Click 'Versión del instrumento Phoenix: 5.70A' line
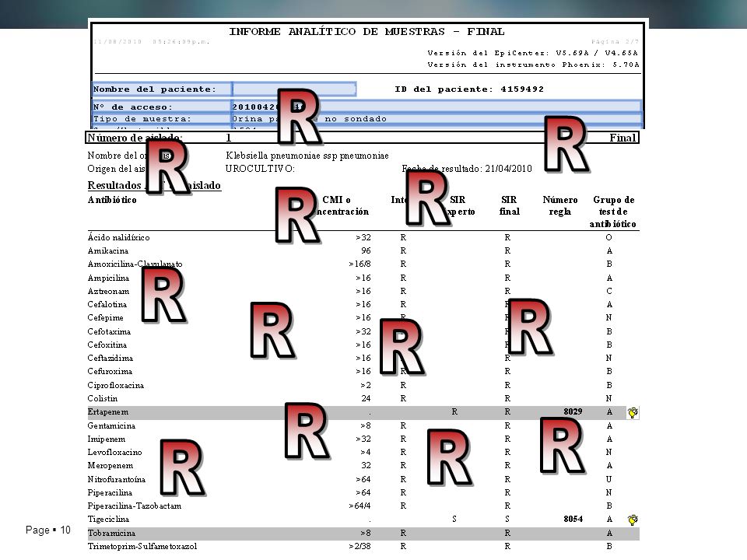 [x=533, y=65]
